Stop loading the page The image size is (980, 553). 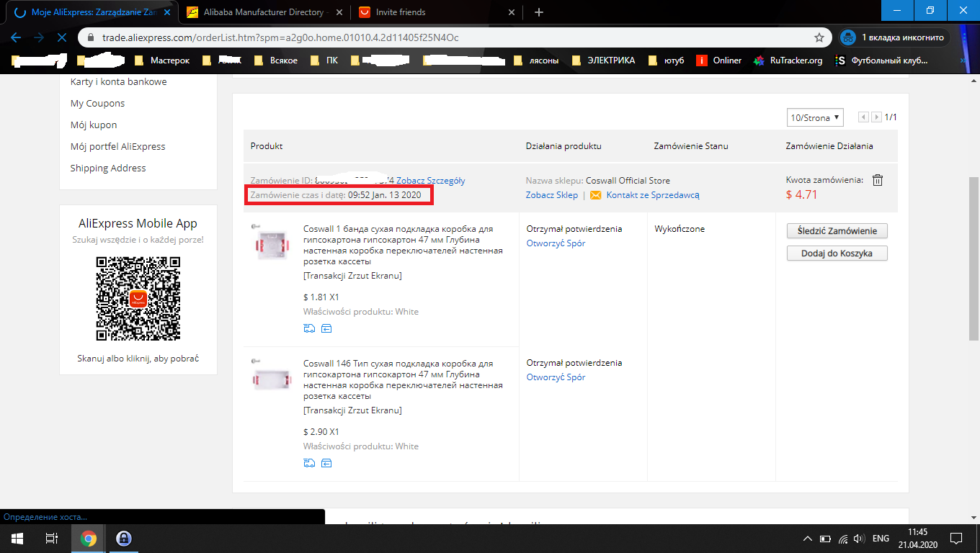tap(62, 37)
